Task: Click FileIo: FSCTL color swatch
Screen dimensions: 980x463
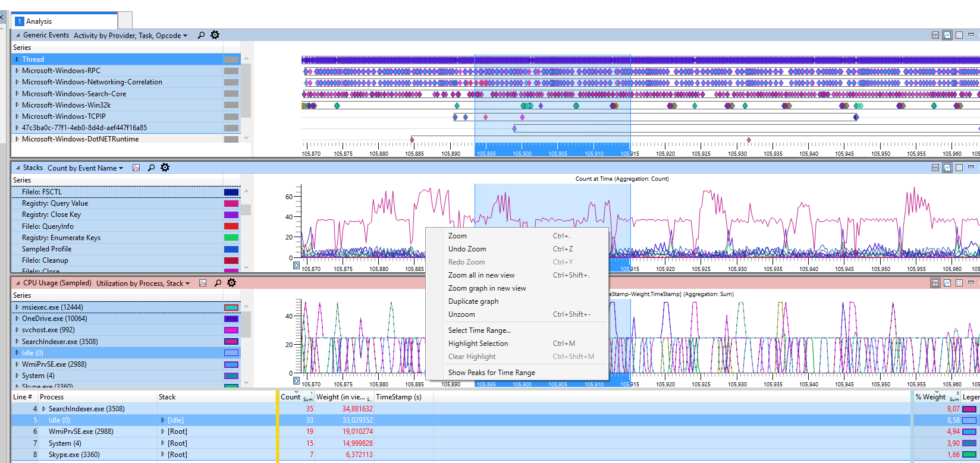Action: (x=231, y=192)
